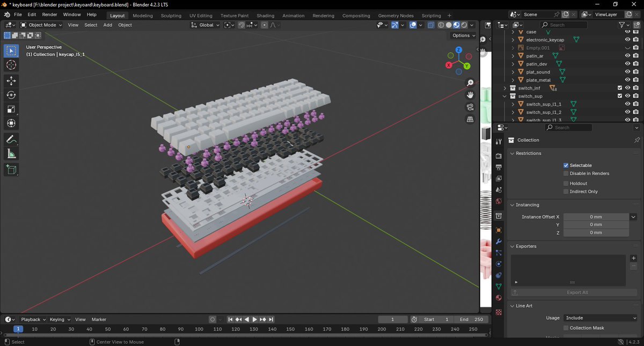Screen dimensions: 644x346
Task: Toggle proportional editing button
Action: [x=264, y=25]
